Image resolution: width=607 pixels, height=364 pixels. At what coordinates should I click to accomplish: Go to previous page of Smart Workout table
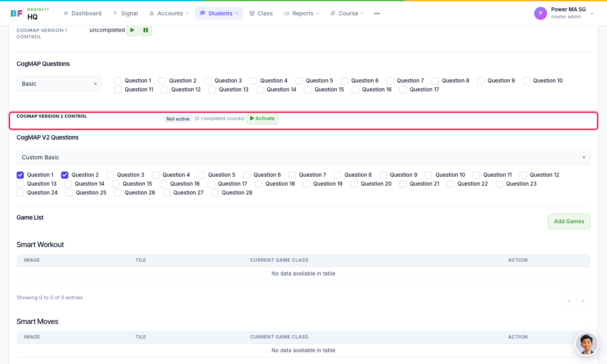[x=569, y=301]
